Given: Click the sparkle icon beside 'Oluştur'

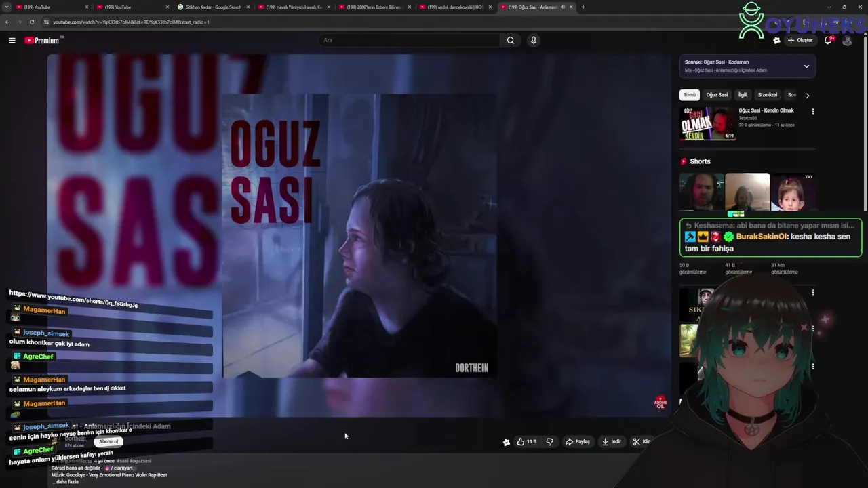Looking at the screenshot, I should click(x=776, y=41).
